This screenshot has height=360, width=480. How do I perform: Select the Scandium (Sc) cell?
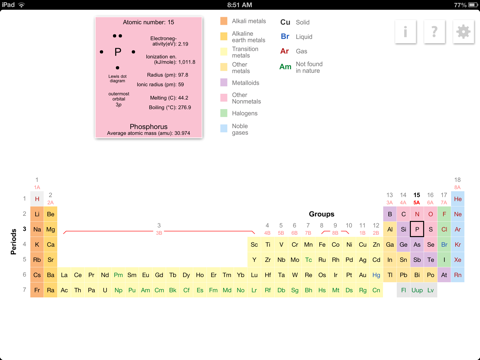coord(254,245)
